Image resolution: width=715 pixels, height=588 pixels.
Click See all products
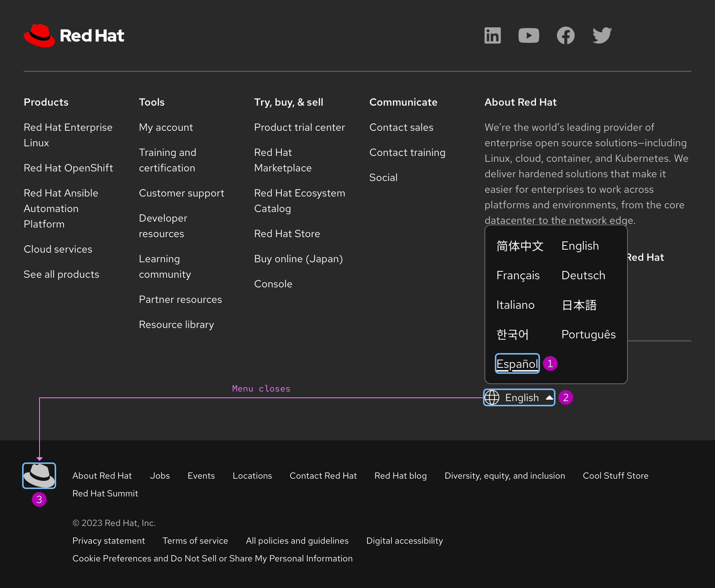point(61,274)
